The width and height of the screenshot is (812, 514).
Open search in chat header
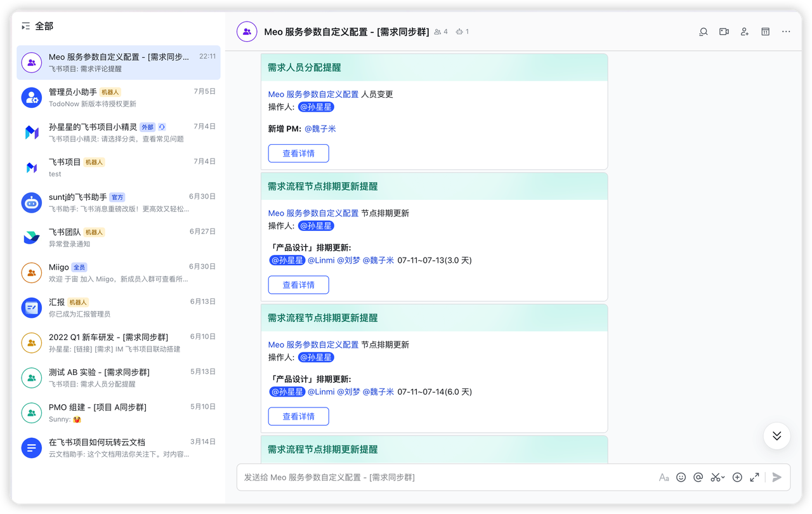(704, 32)
